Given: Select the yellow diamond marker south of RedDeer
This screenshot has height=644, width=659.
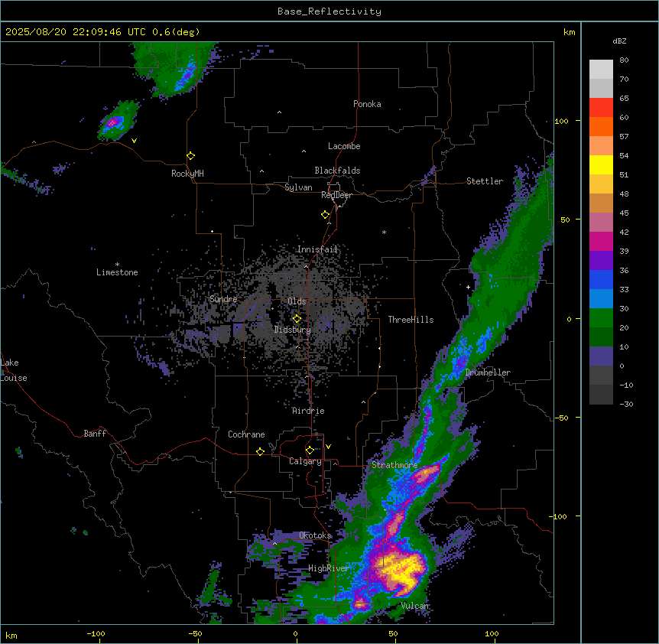Looking at the screenshot, I should coord(326,215).
